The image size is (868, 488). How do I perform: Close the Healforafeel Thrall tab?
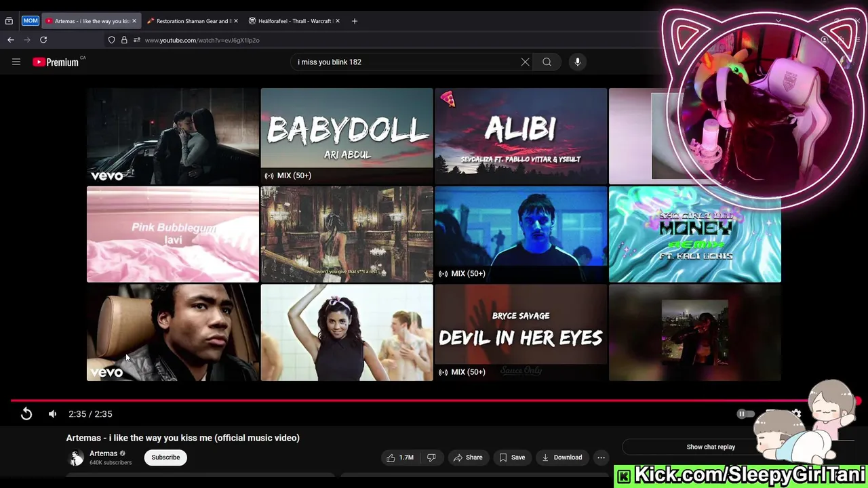(337, 21)
